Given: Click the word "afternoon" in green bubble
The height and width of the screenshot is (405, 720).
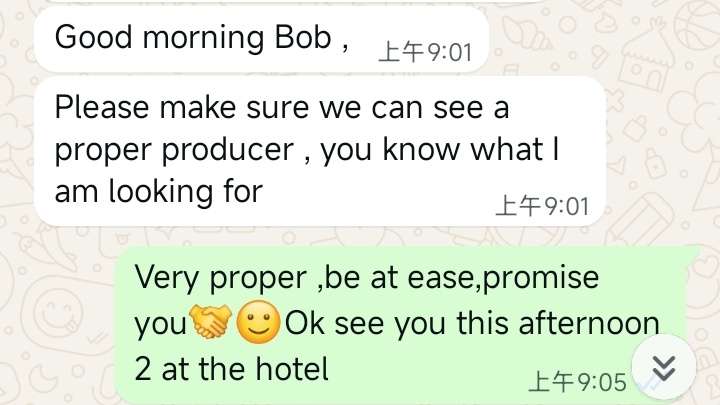Looking at the screenshot, I should pos(589,323).
